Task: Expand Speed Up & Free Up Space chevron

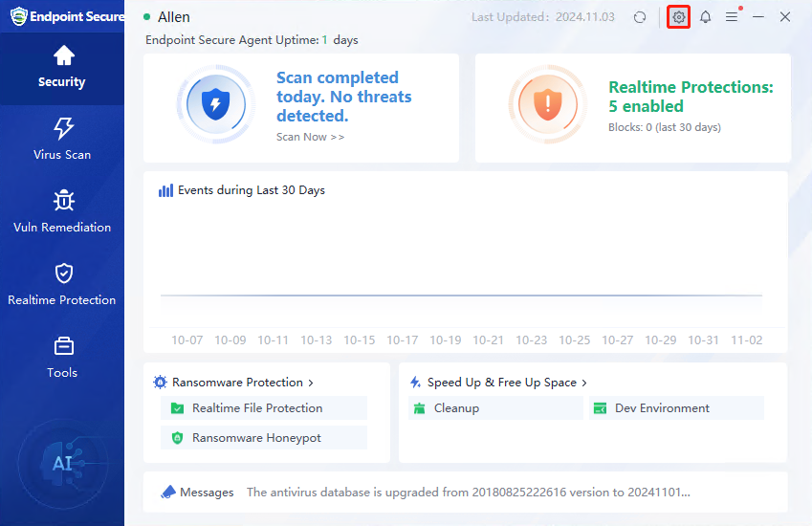Action: pyautogui.click(x=584, y=383)
